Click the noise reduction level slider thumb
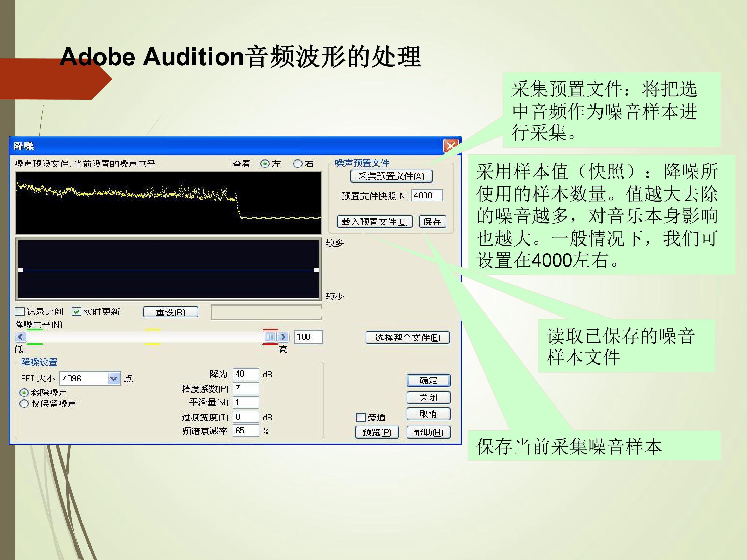This screenshot has height=560, width=747. (x=270, y=337)
